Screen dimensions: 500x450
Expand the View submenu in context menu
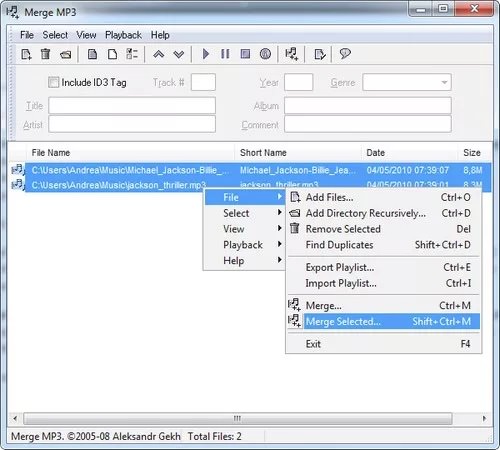(244, 229)
